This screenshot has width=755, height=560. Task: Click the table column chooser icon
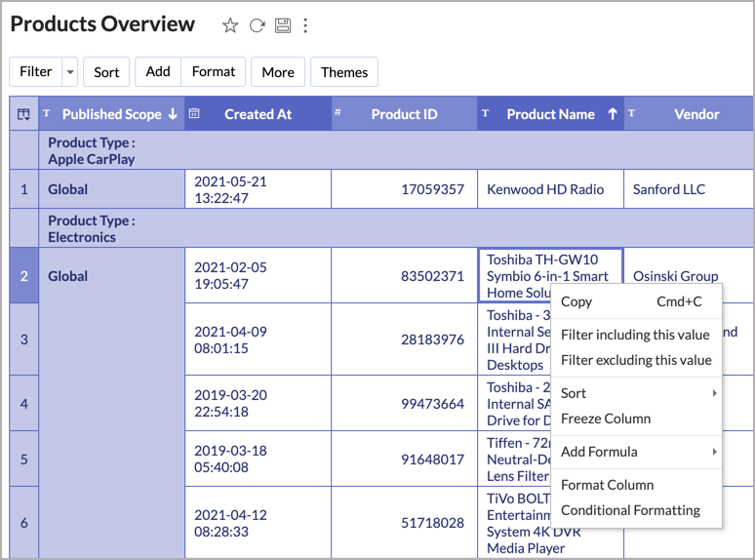pos(24,114)
